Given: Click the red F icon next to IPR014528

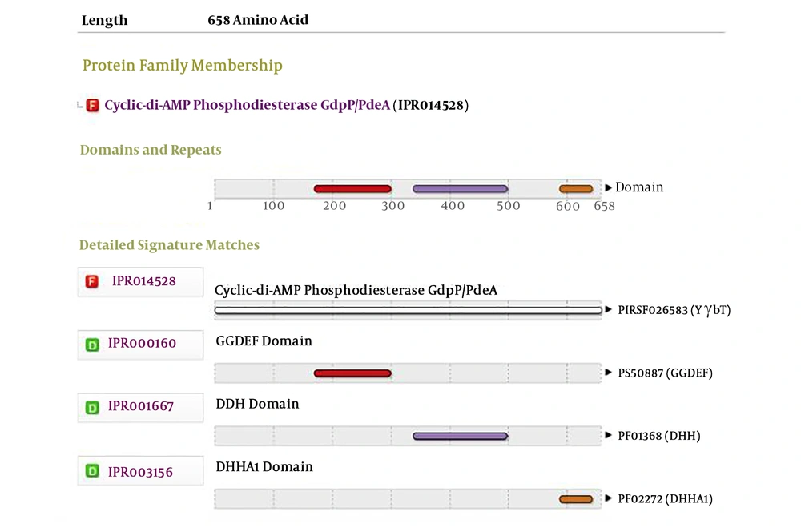Looking at the screenshot, I should (x=92, y=281).
